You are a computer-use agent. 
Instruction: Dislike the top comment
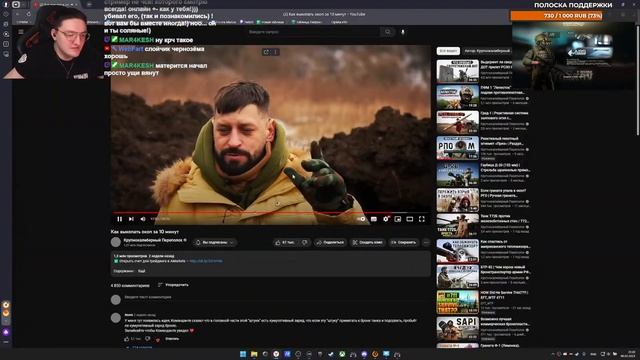[x=147, y=339]
